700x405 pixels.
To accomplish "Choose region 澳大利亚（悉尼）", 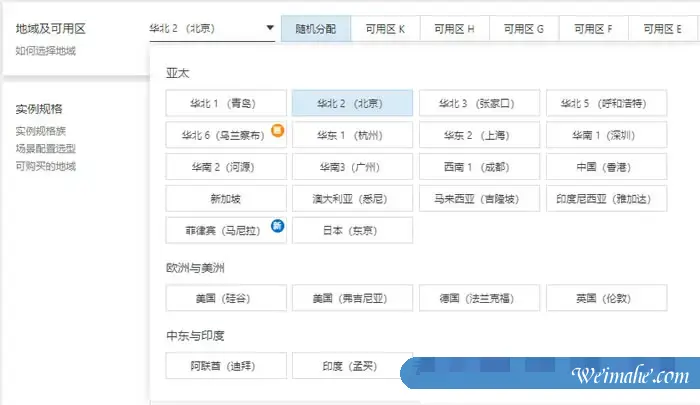I will pos(352,199).
